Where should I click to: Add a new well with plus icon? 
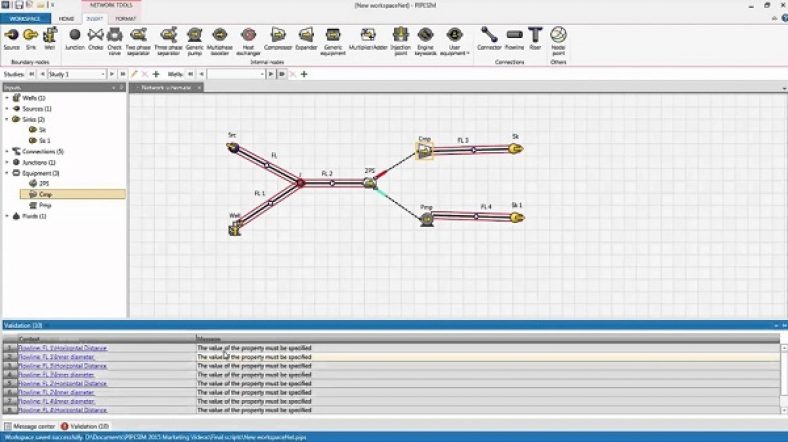coord(304,74)
